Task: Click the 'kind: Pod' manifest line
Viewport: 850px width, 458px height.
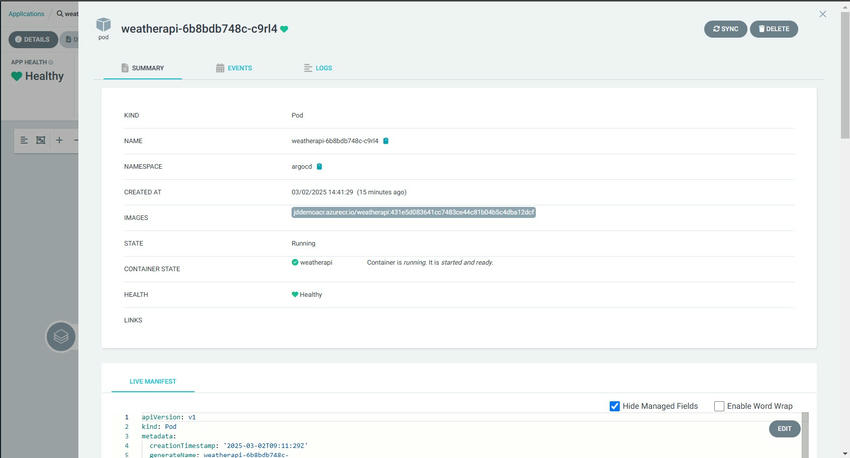Action: click(159, 427)
